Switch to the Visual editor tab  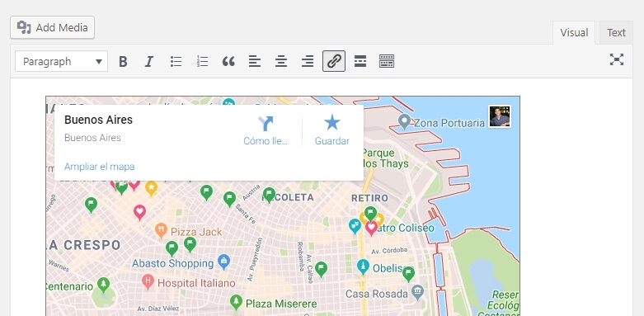click(574, 32)
